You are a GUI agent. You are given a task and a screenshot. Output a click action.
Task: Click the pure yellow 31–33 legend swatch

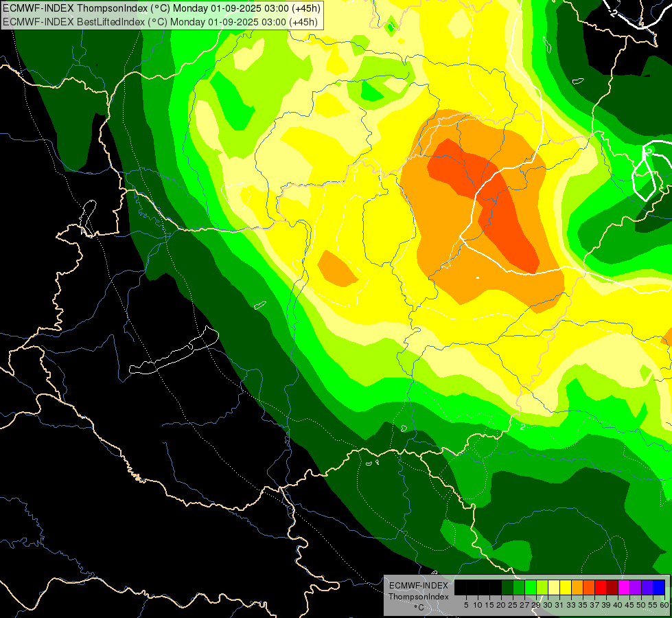(x=566, y=587)
